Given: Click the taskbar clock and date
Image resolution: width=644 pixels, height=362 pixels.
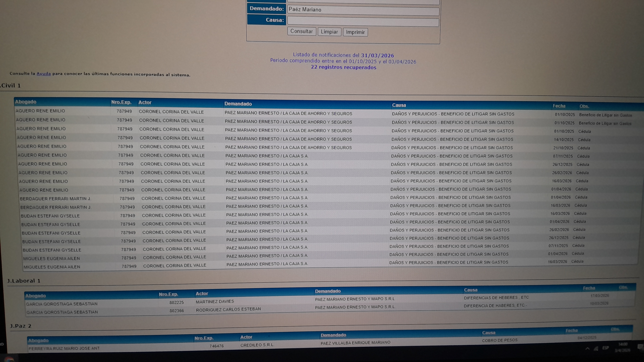Looking at the screenshot, I should click(x=623, y=347).
